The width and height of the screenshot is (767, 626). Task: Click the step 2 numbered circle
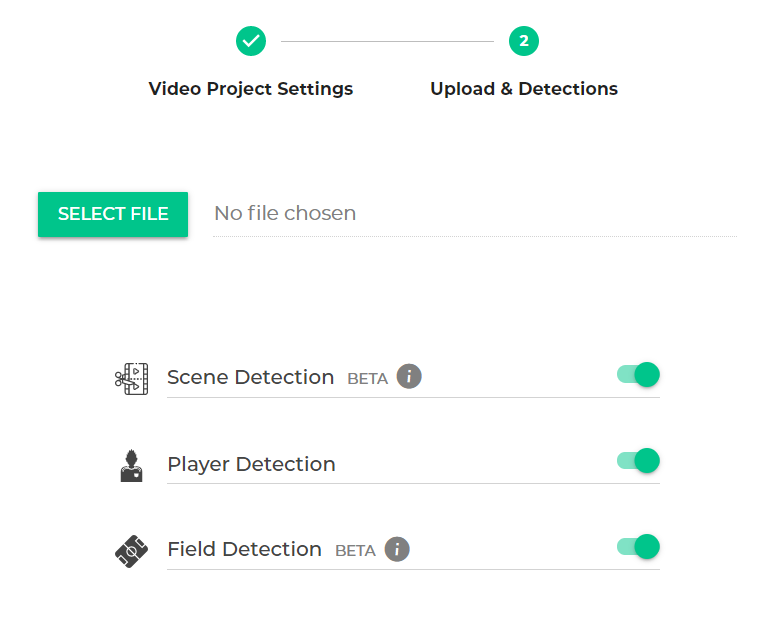524,41
